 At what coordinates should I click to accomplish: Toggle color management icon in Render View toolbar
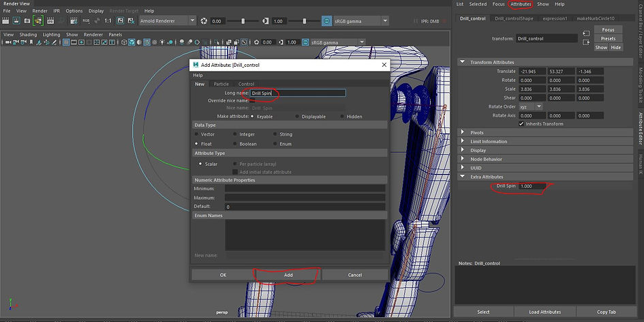pyautogui.click(x=326, y=20)
